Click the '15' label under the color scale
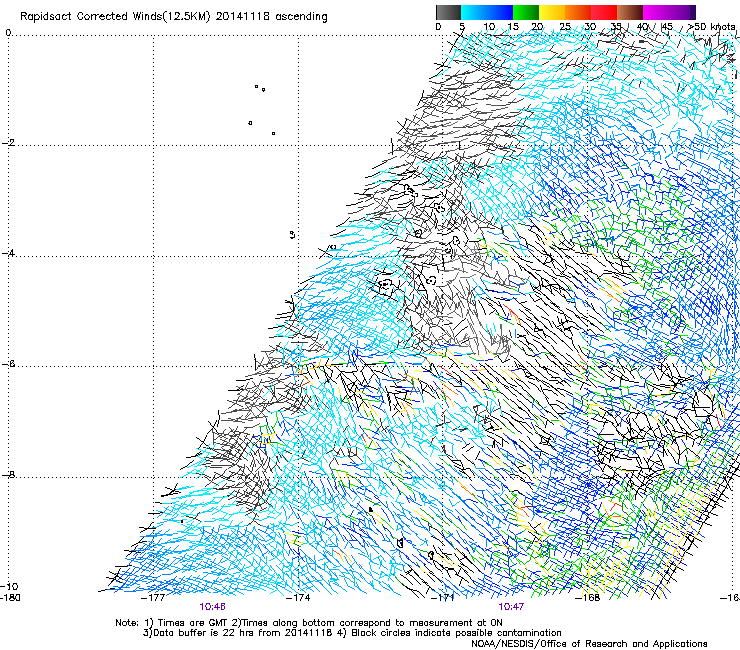The width and height of the screenshot is (740, 650). coord(513,27)
